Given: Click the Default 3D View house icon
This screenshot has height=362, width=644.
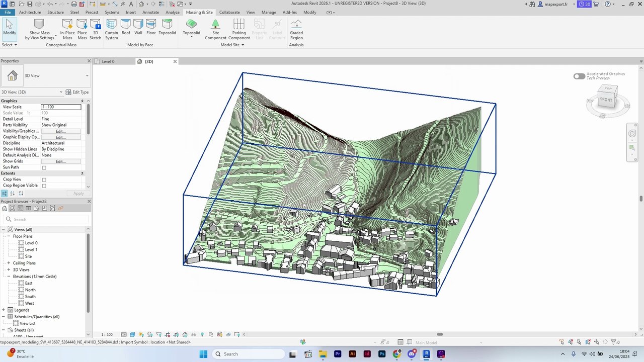Looking at the screenshot, I should [141, 4].
